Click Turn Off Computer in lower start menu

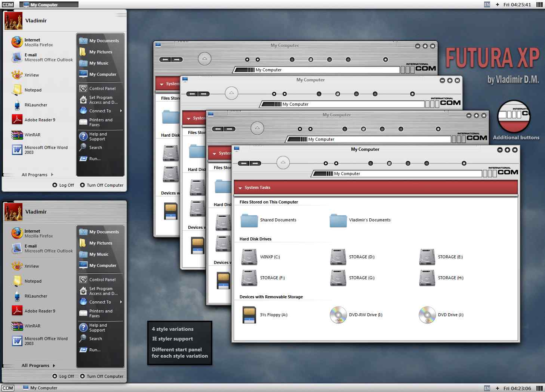(x=102, y=376)
